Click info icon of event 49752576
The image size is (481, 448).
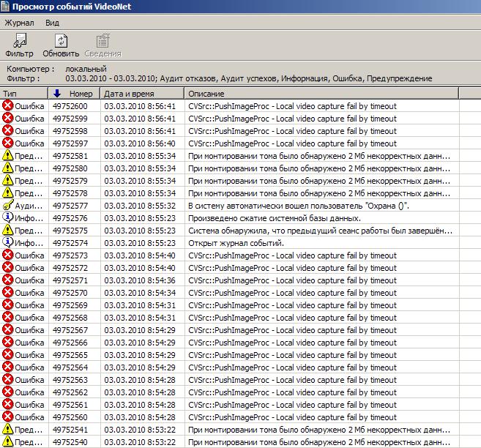pyautogui.click(x=7, y=217)
